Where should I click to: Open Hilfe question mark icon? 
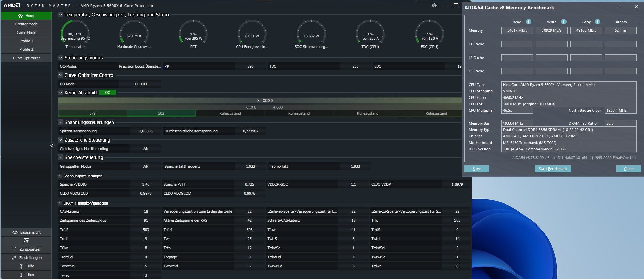[21, 266]
